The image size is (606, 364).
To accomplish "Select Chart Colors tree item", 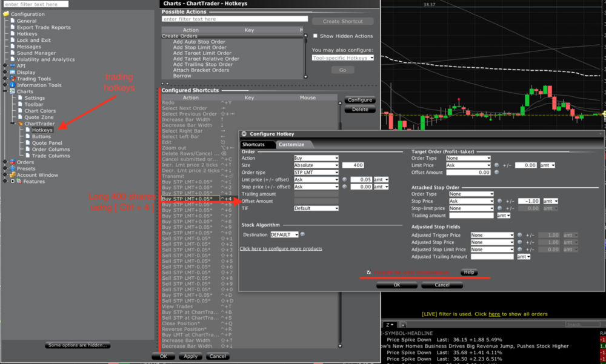I will click(40, 111).
